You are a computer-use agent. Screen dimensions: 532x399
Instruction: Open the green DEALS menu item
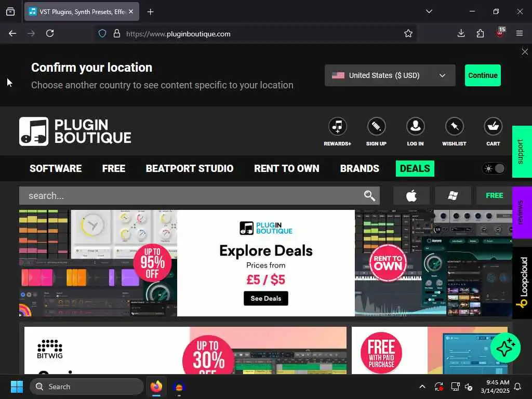(x=415, y=169)
